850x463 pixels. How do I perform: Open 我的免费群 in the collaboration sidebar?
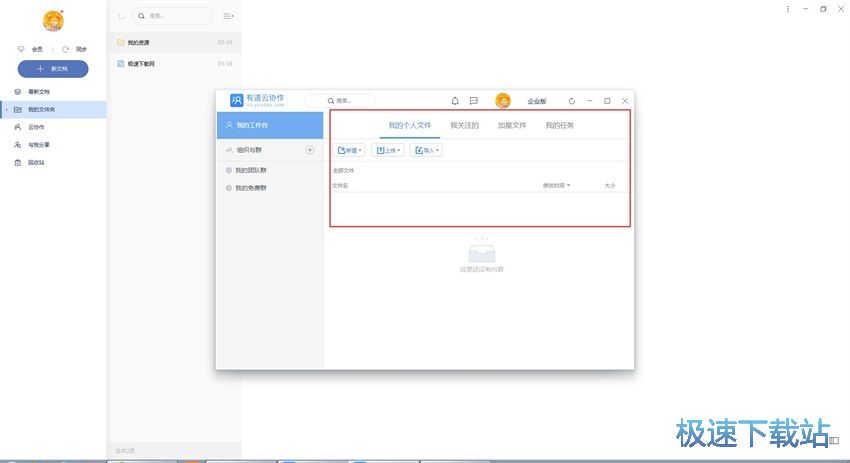pos(270,188)
